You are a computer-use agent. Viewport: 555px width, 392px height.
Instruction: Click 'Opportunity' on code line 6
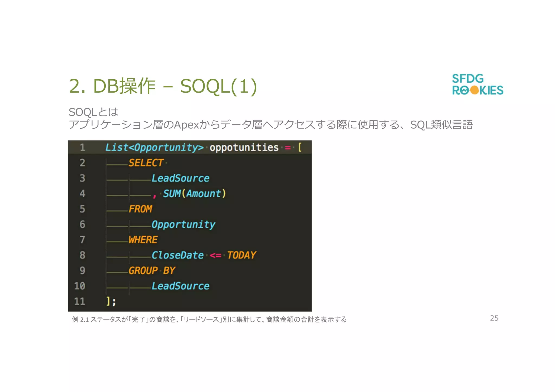[183, 225]
